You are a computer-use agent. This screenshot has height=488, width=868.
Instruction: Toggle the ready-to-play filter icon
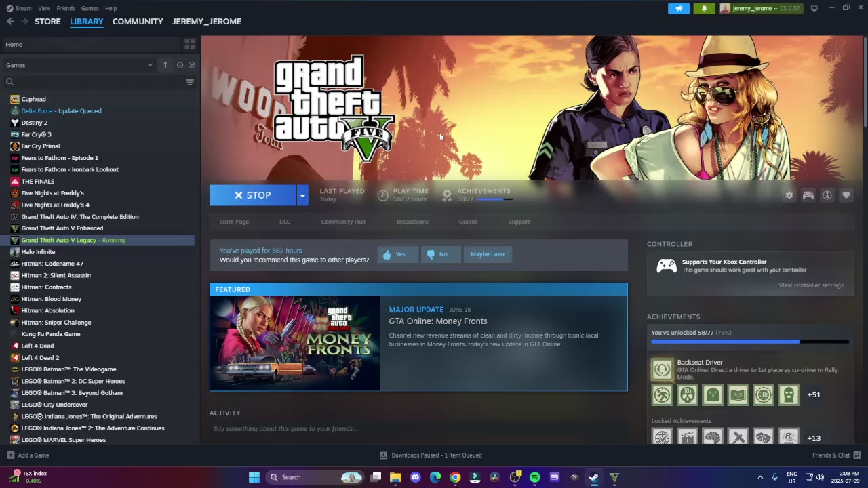[191, 65]
